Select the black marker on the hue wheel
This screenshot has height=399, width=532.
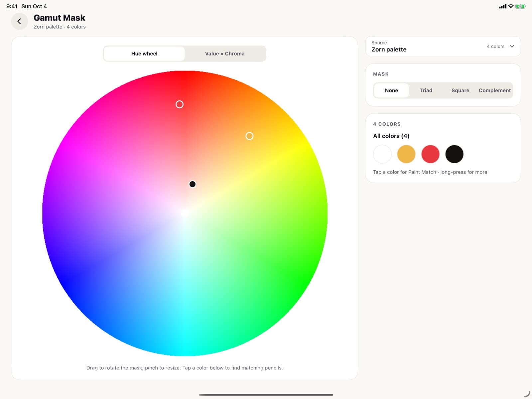click(x=193, y=184)
